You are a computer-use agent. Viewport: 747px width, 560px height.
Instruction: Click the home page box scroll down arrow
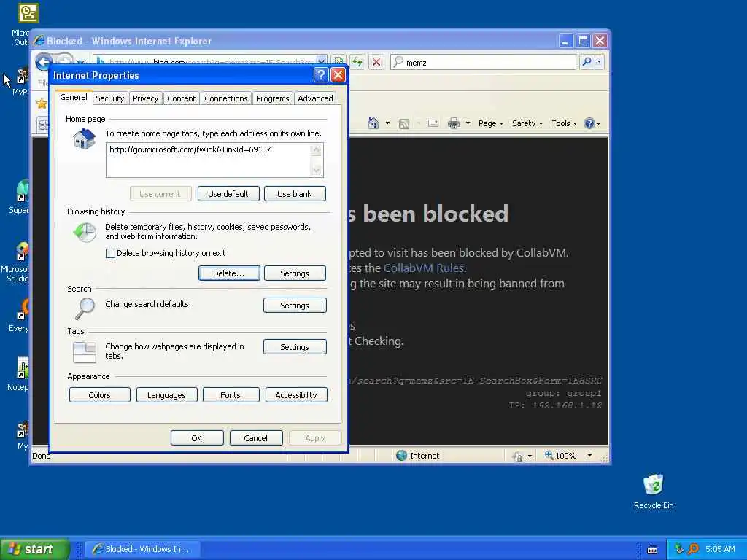click(317, 170)
